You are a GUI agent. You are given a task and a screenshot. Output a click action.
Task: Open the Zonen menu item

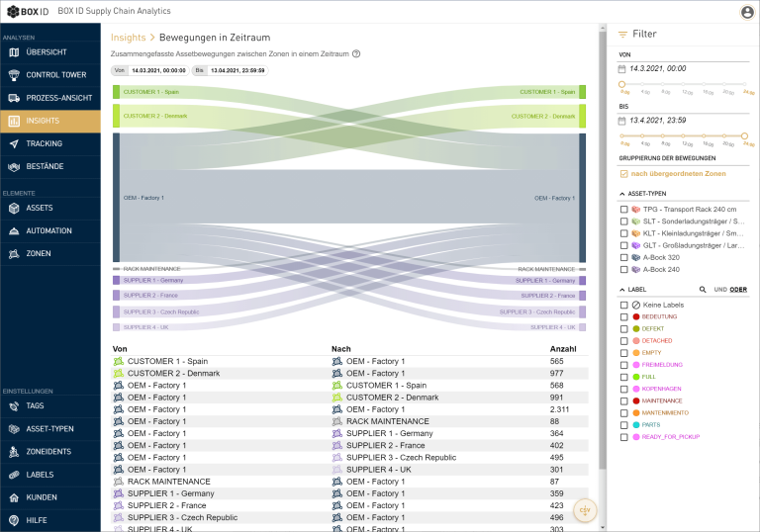pos(40,253)
